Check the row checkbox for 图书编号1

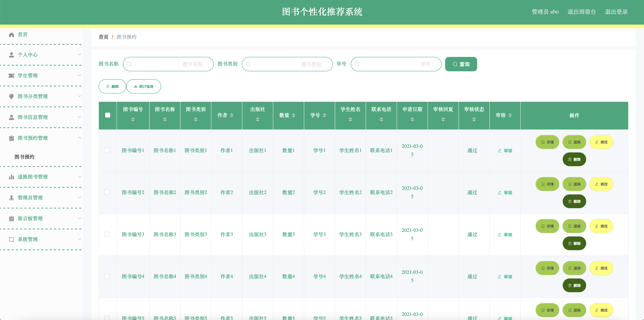(x=107, y=150)
